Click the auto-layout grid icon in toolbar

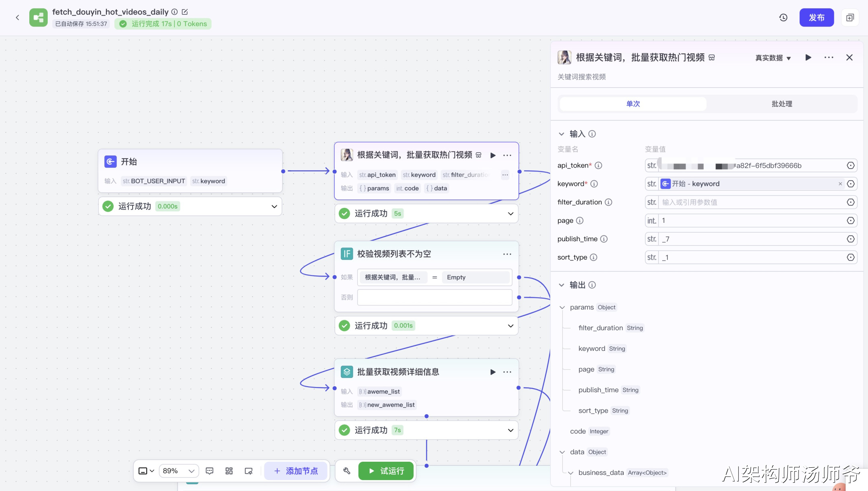click(x=229, y=471)
